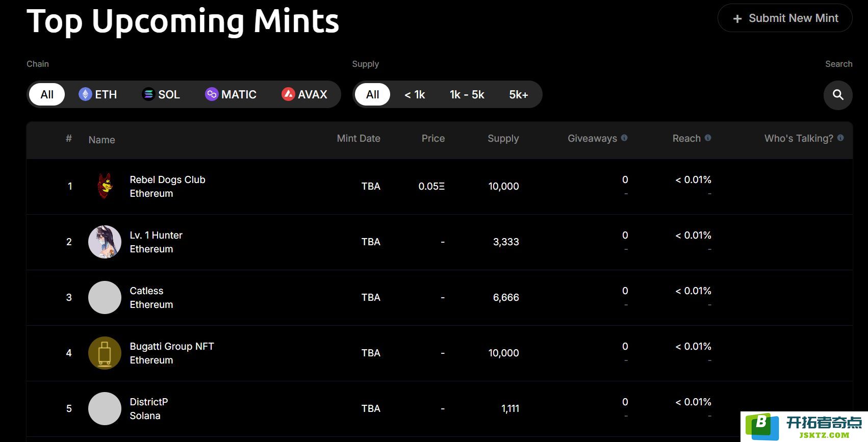The width and height of the screenshot is (868, 442).
Task: Click the 0.05Ξ price of Rebel Dogs Club
Action: pyautogui.click(x=431, y=186)
